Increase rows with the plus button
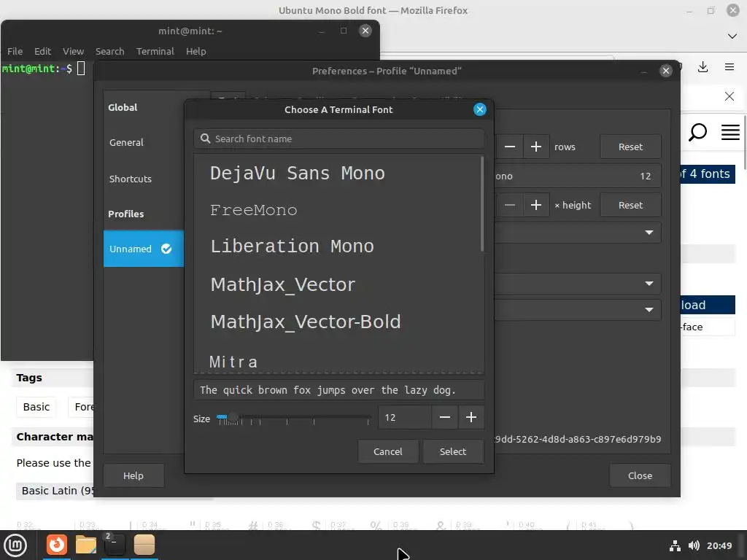Viewport: 747px width, 560px height. (536, 147)
